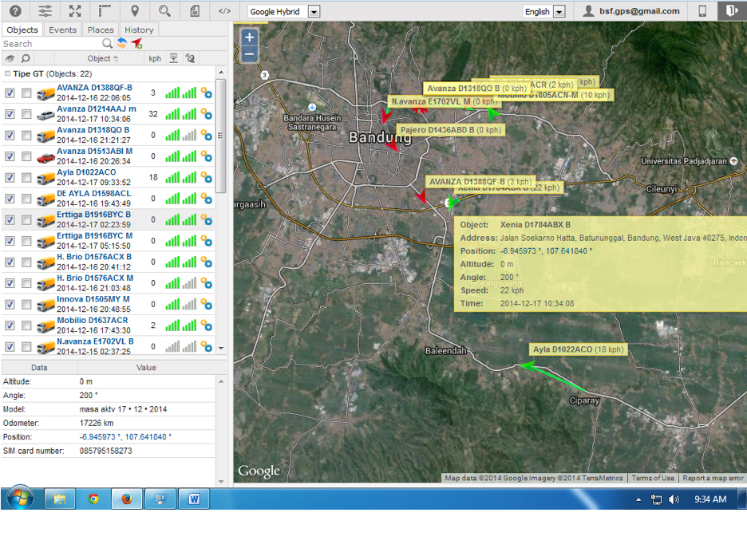Toggle the visibility eye column header
Image resolution: width=747 pixels, height=560 pixels.
point(10,58)
